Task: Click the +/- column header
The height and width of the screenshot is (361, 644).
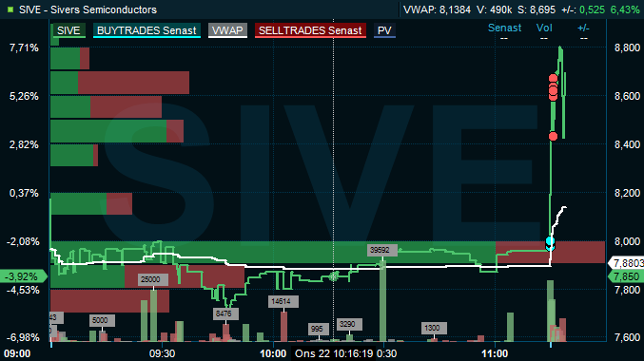Action: click(583, 28)
